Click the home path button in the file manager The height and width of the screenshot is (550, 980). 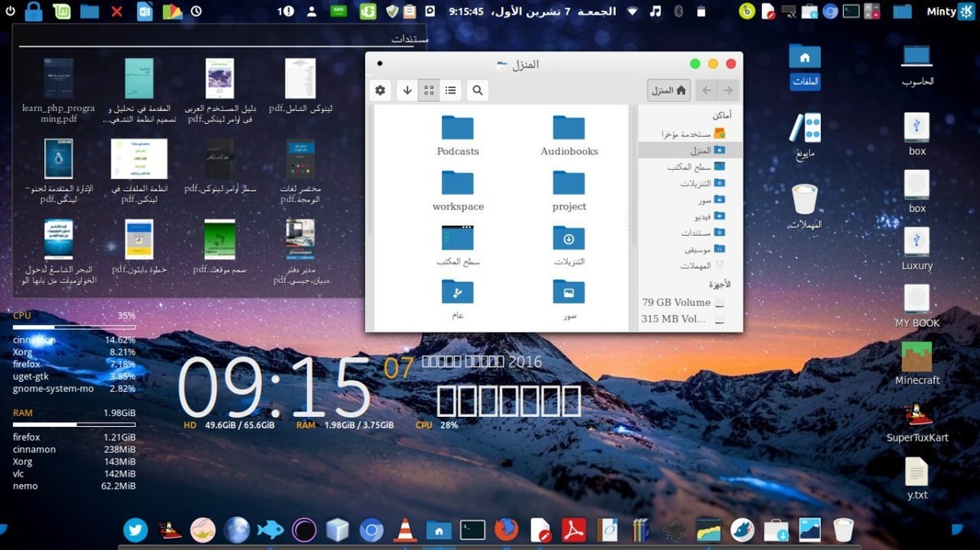click(x=669, y=91)
